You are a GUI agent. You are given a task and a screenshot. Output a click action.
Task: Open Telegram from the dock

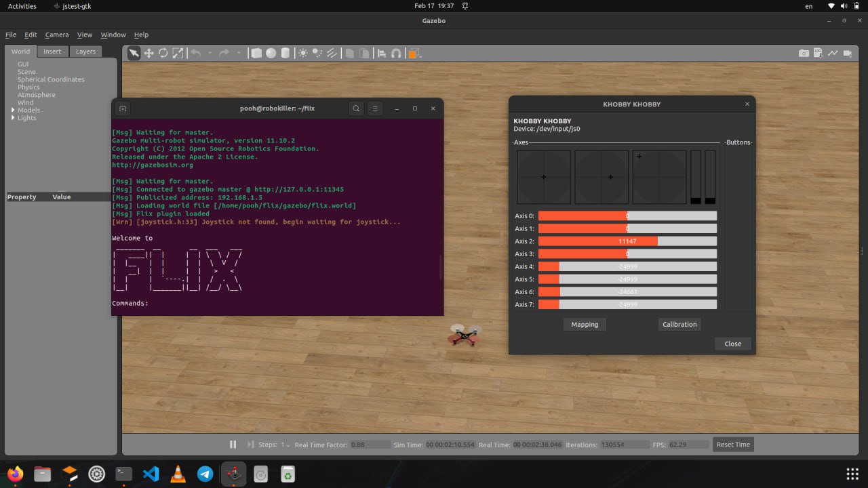click(205, 474)
